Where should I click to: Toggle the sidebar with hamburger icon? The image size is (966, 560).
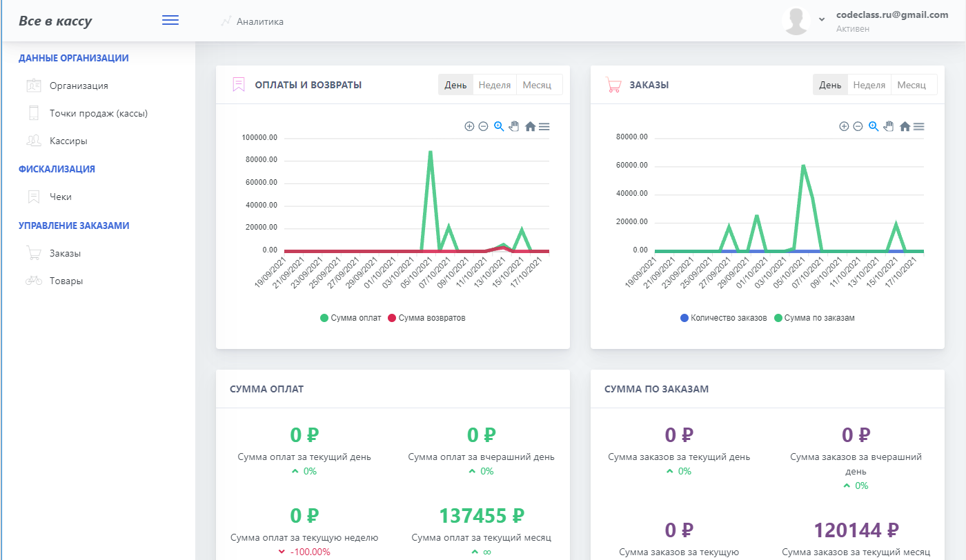(170, 21)
